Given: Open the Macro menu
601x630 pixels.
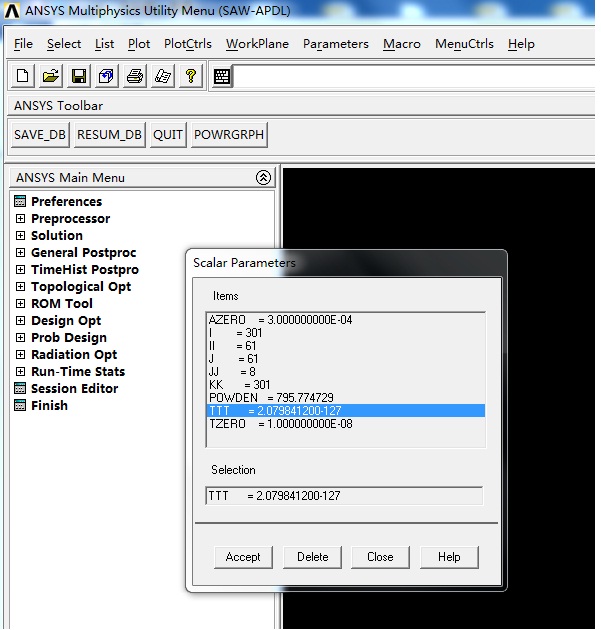Looking at the screenshot, I should (402, 43).
